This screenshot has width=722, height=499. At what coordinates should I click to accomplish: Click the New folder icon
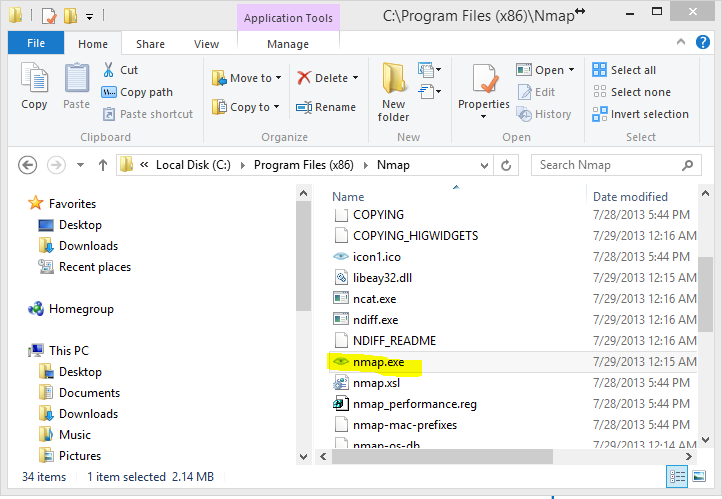coord(394,78)
